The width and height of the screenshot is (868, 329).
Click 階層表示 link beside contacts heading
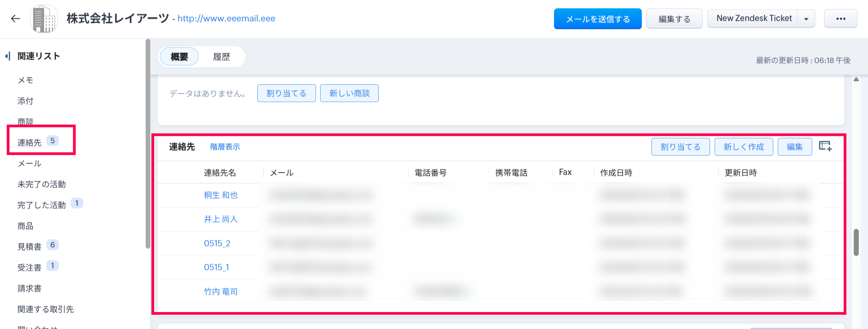(225, 147)
